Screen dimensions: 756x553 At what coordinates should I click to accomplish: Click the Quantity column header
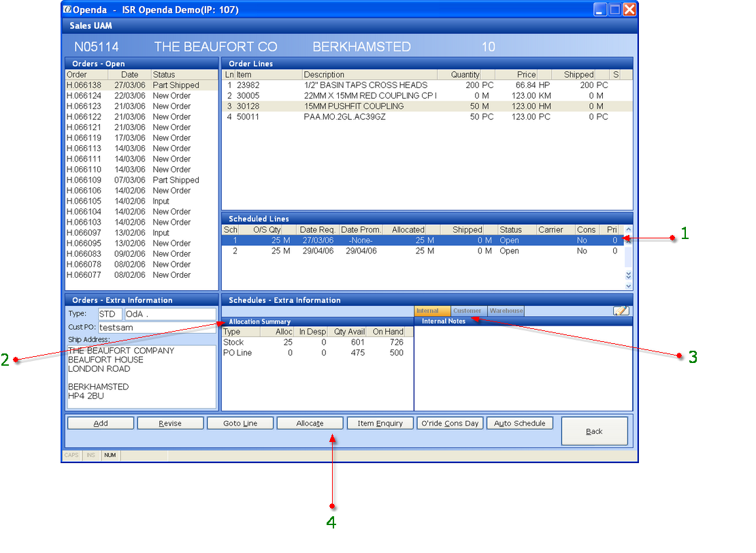tap(459, 75)
